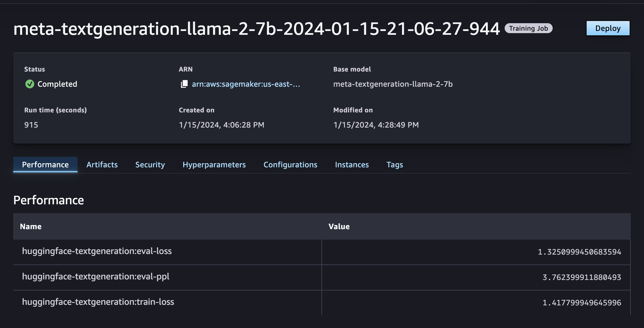This screenshot has width=644, height=328.
Task: Select the train-loss metric row name
Action: (98, 302)
